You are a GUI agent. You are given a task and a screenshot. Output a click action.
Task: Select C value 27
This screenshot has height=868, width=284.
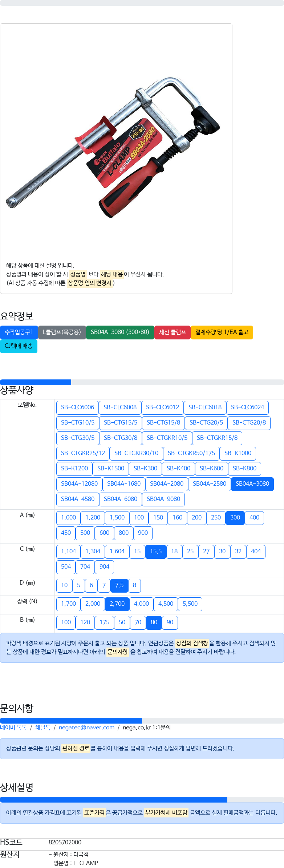pos(206,552)
